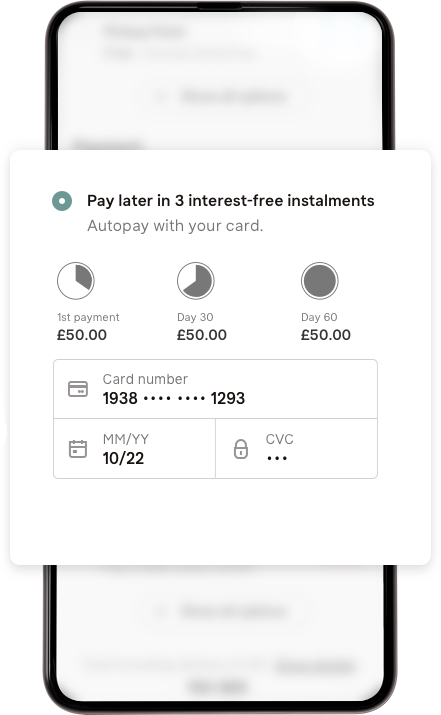
Task: Click the Day 30 £50.00 amount
Action: (x=202, y=335)
